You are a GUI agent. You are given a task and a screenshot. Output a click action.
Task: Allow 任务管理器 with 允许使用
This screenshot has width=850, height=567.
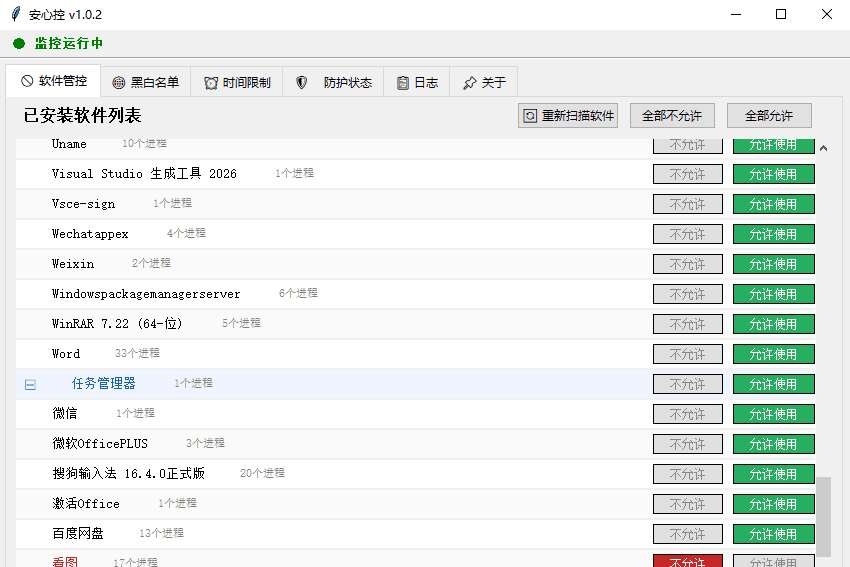click(773, 384)
